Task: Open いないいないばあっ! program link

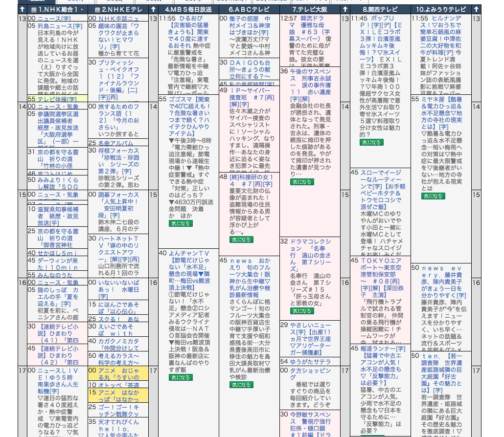Action: coord(118,289)
